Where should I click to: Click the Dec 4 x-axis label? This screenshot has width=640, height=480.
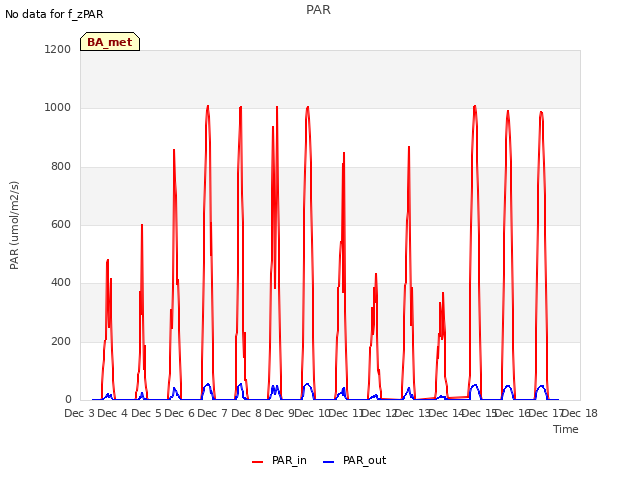113,413
